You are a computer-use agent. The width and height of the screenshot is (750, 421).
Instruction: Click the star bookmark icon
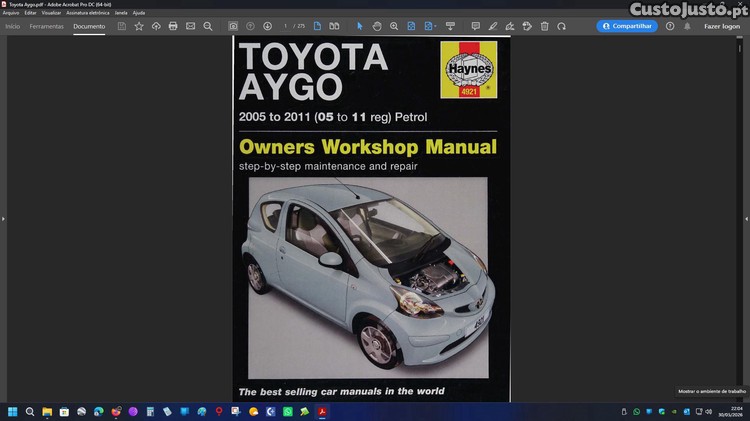pos(139,26)
